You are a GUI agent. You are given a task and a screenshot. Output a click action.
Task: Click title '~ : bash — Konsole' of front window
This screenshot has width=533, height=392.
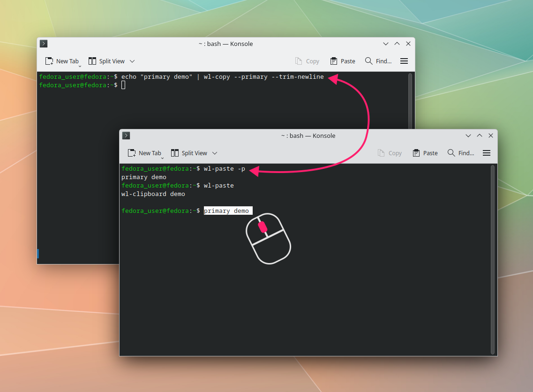308,136
